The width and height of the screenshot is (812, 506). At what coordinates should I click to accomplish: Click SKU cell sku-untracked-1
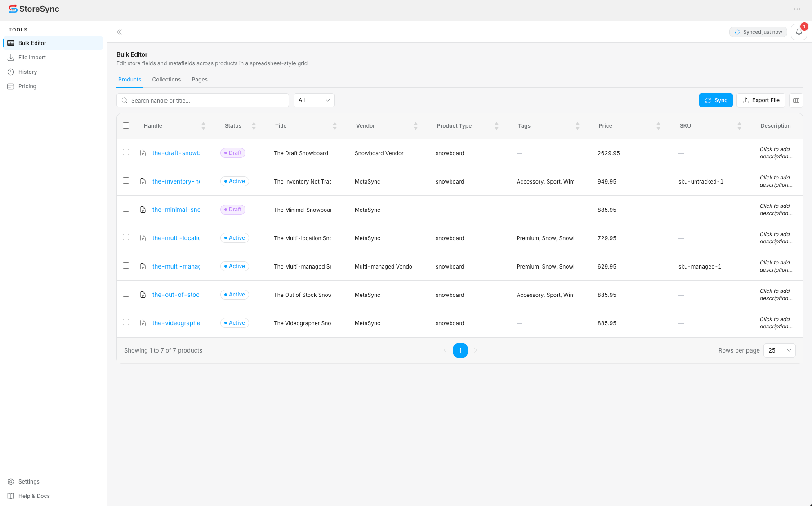point(701,182)
